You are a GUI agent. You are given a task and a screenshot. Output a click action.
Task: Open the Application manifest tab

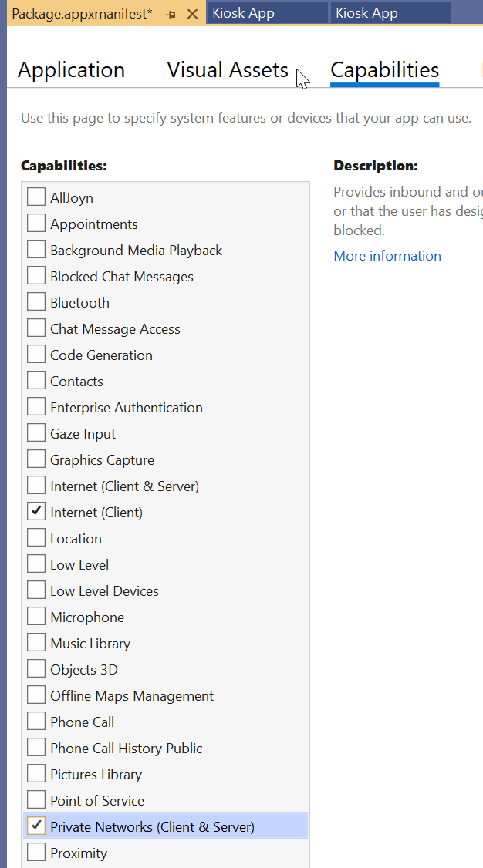[71, 70]
